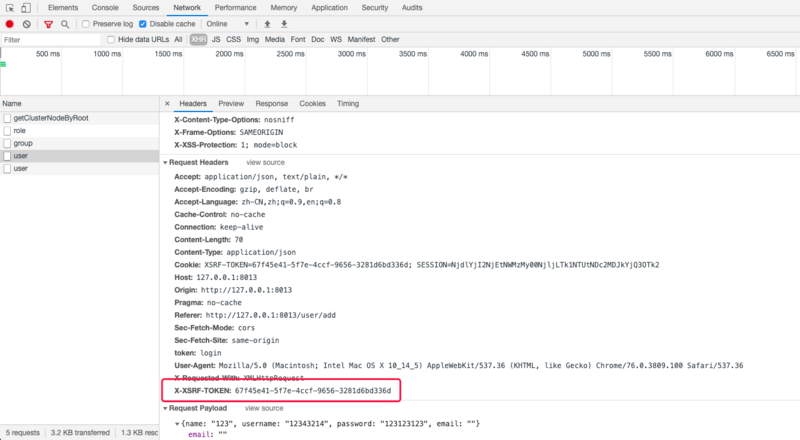Switch to the Console tab
Image resolution: width=800 pixels, height=440 pixels.
(105, 8)
